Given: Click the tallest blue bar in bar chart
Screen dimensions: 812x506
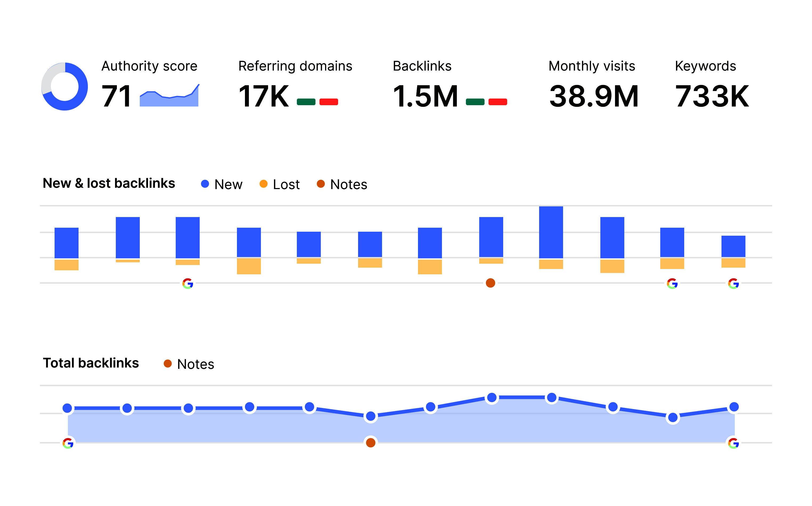Looking at the screenshot, I should [x=551, y=232].
